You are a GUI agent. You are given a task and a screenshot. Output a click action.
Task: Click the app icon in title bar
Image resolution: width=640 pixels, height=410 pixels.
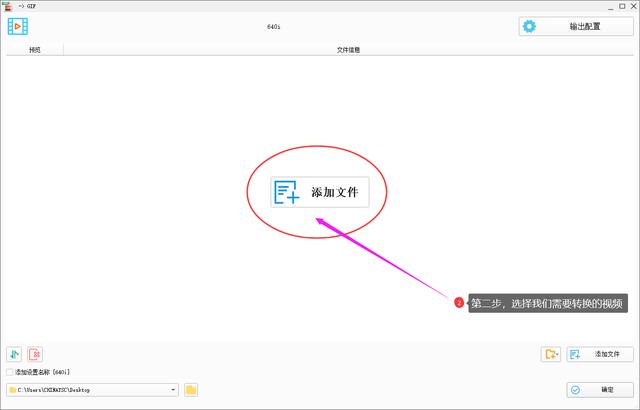point(7,5)
